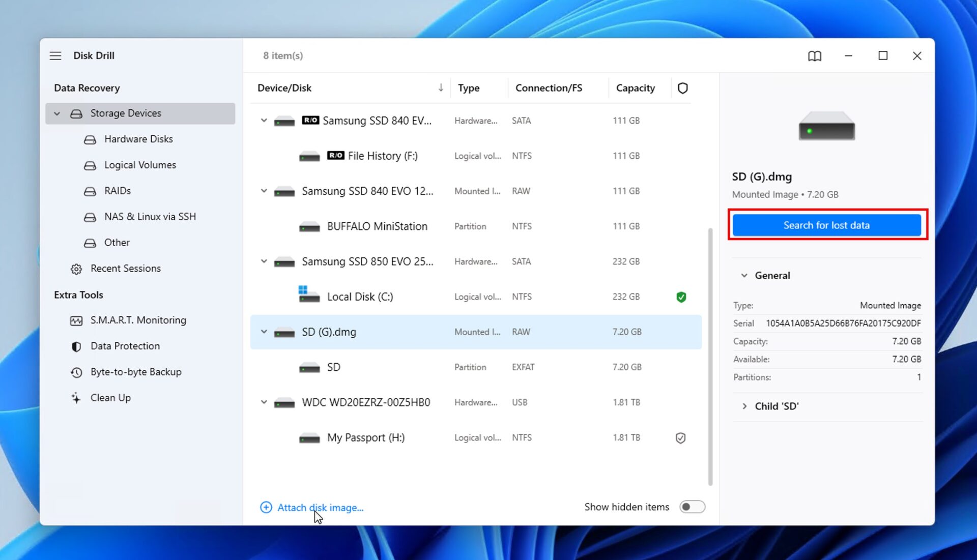Open Storage Devices in Data Recovery
The width and height of the screenshot is (977, 560).
[x=126, y=113]
